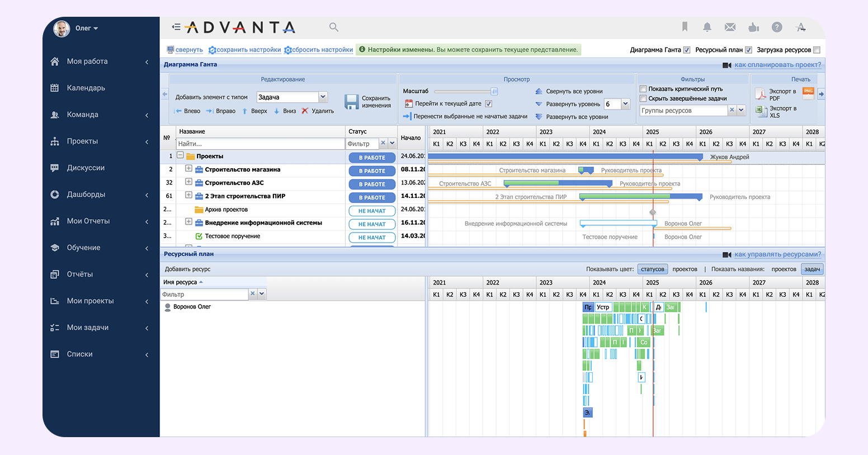Open the Группы ресурсов dropdown

(x=741, y=110)
